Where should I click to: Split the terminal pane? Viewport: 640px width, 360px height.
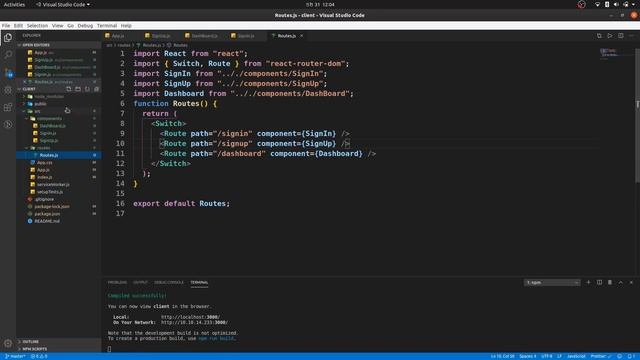pyautogui.click(x=599, y=282)
